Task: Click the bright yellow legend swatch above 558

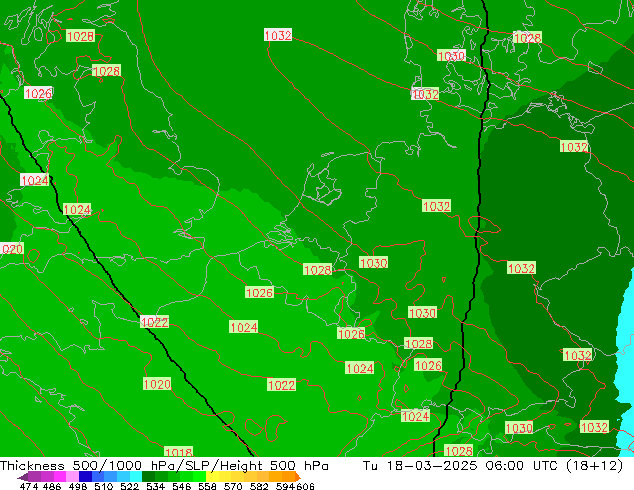Action: tap(212, 476)
